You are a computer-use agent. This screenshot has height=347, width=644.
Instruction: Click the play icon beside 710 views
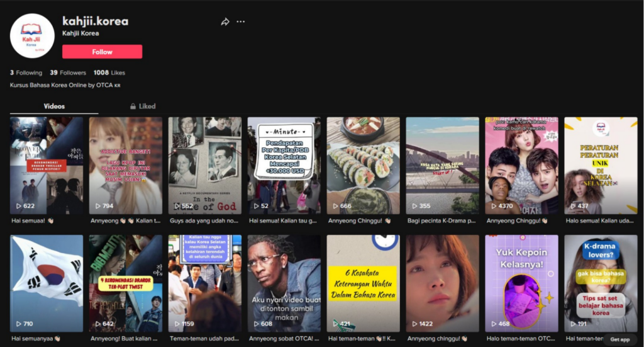click(19, 324)
